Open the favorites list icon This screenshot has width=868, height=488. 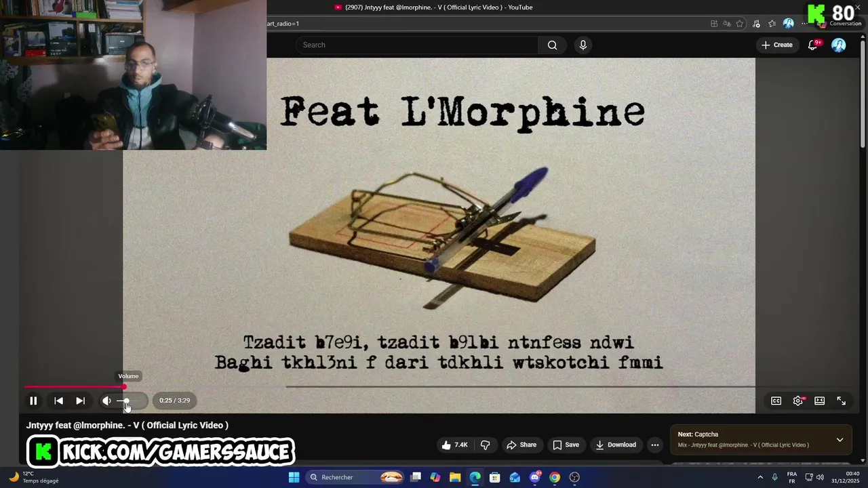tap(772, 24)
